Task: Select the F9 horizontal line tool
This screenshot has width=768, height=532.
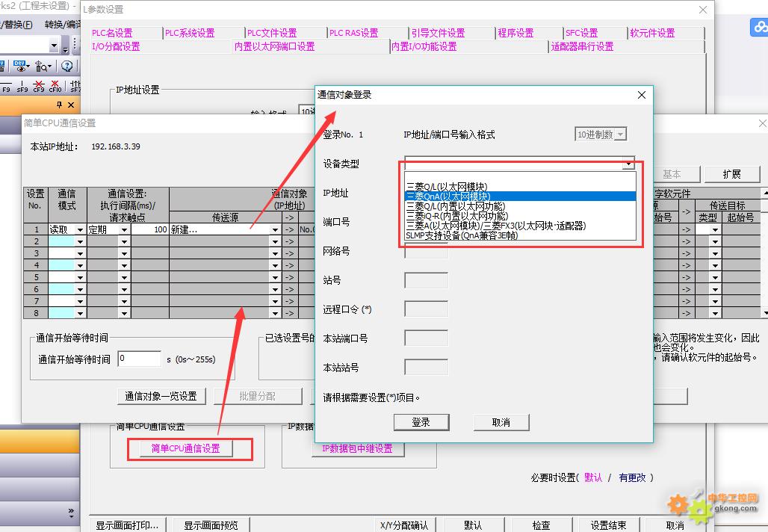Action: point(6,87)
